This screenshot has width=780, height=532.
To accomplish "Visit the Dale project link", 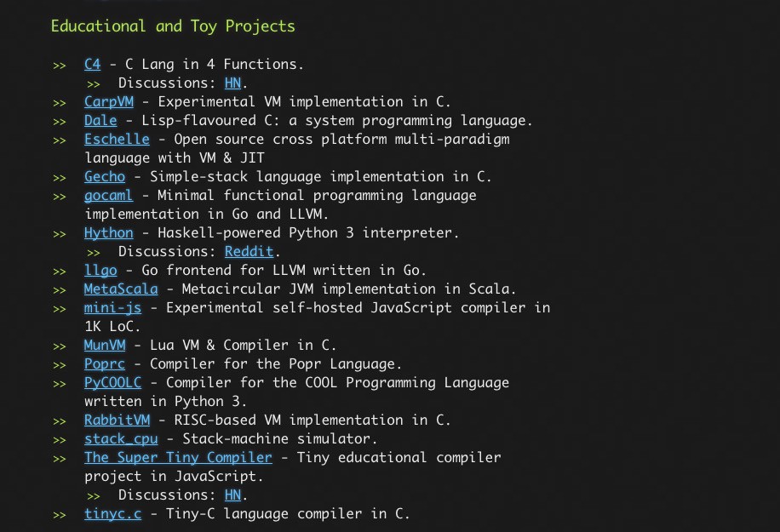I will tap(100, 121).
